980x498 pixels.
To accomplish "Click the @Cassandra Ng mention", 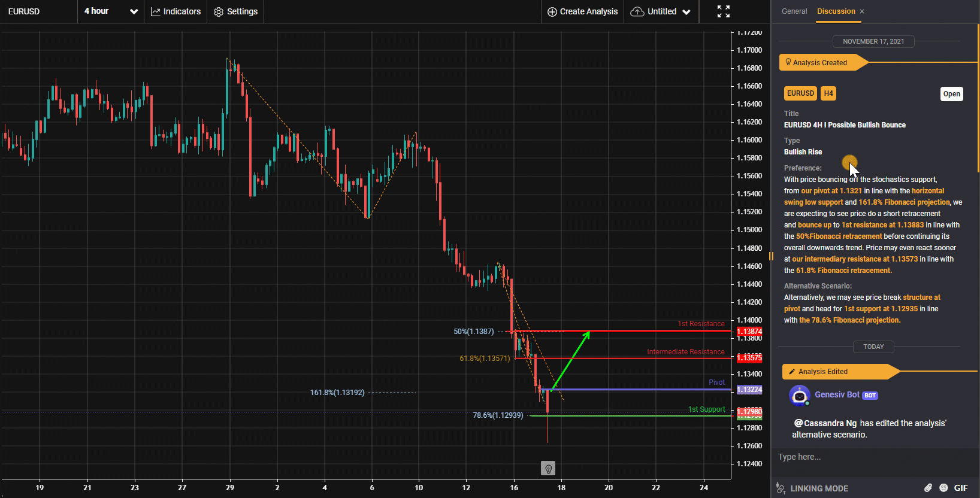I will (x=825, y=423).
